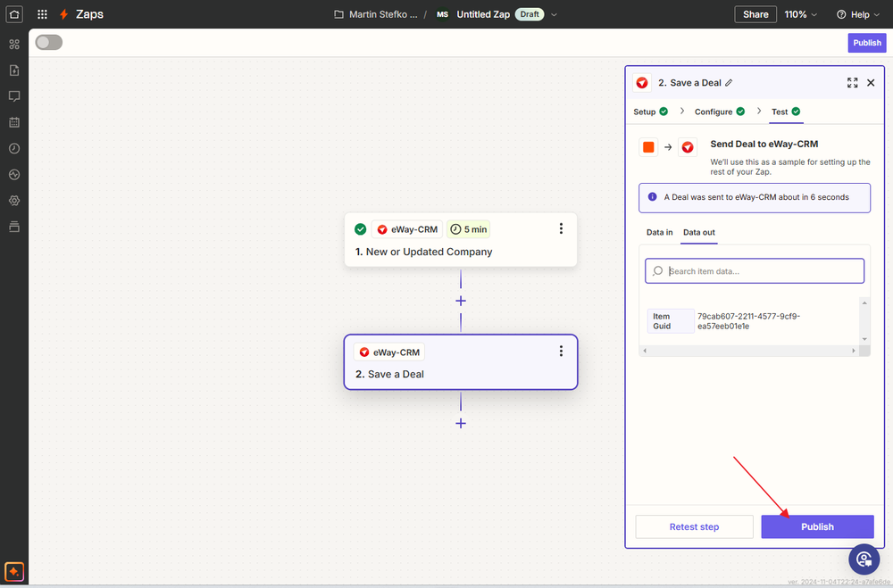Select the Data out tab
Viewport: 893px width, 588px height.
(699, 232)
